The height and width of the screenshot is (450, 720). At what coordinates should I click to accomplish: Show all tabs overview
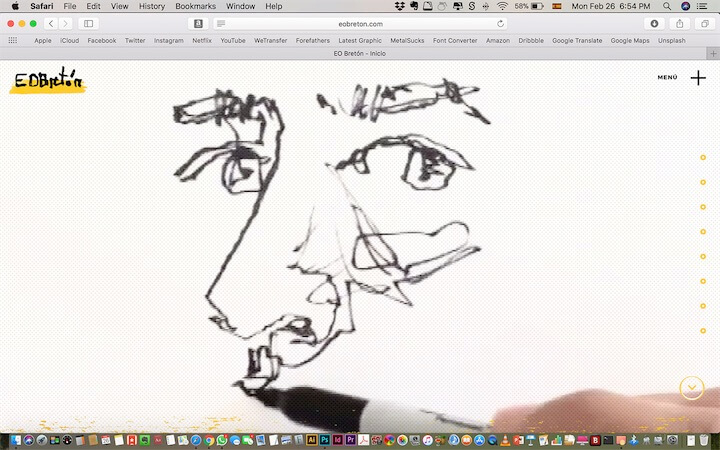[703, 23]
